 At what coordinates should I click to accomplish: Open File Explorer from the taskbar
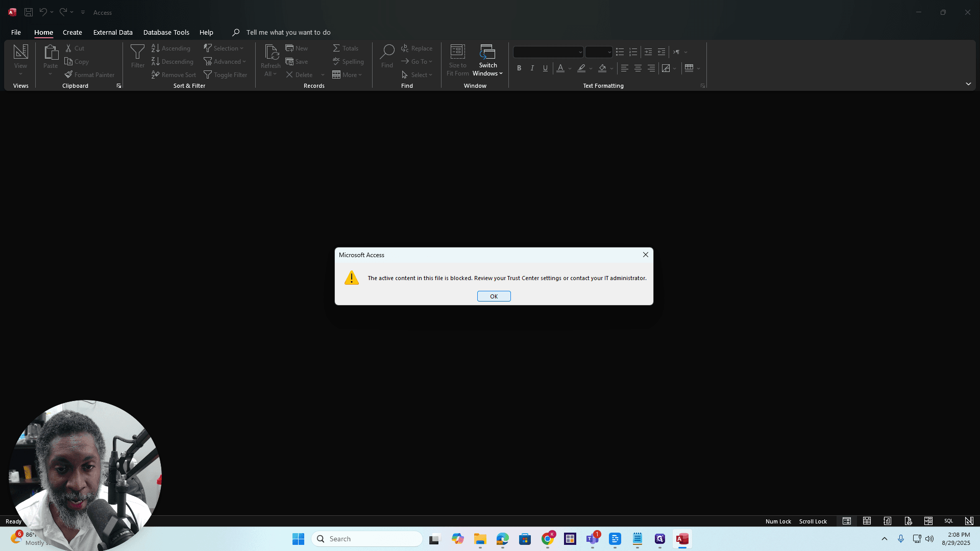click(x=480, y=539)
